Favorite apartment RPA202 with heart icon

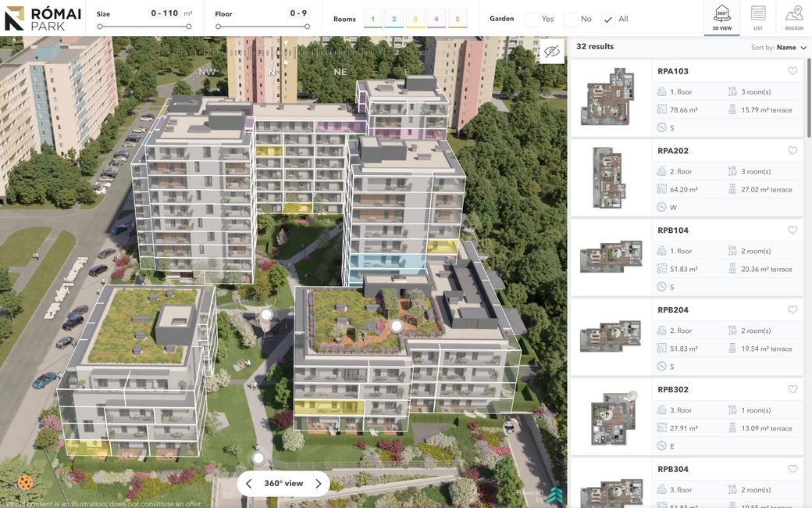(792, 150)
